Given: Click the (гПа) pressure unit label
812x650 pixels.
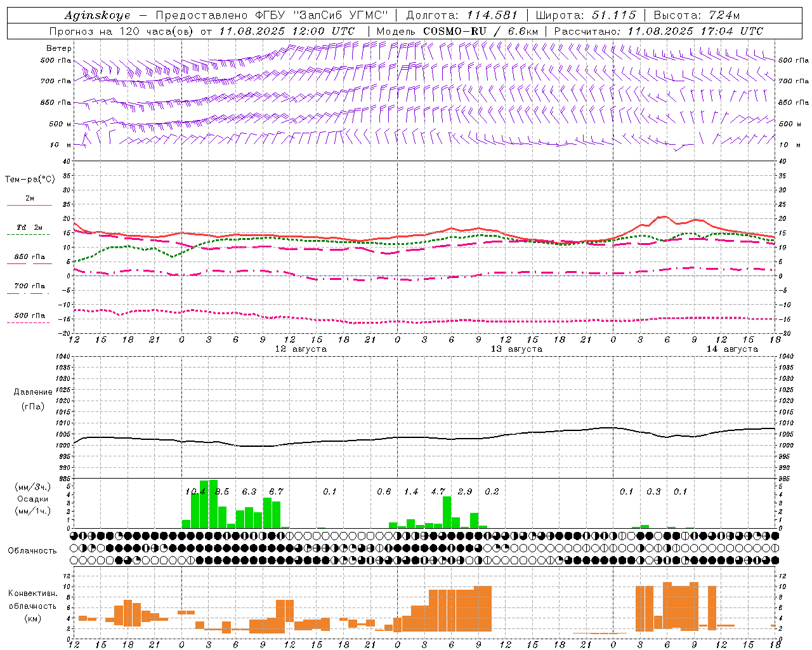Looking at the screenshot, I should point(33,406).
